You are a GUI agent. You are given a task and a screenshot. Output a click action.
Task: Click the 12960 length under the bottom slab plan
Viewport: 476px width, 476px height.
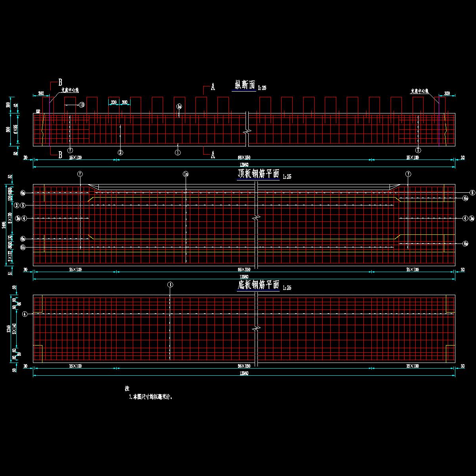[244, 373]
